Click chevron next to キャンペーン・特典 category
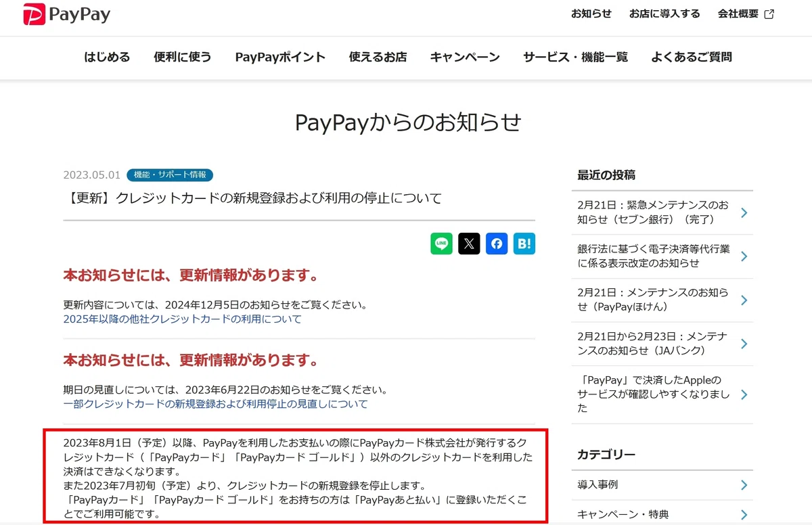This screenshot has width=812, height=525. coord(744,514)
